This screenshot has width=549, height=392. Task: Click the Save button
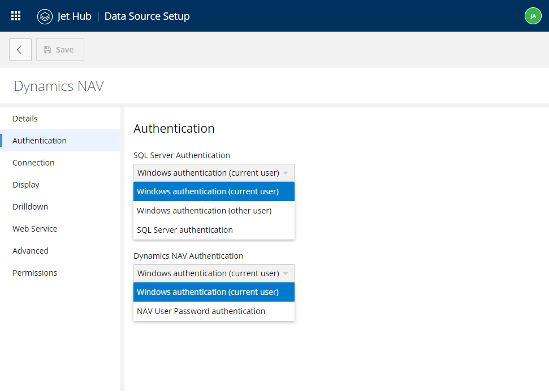point(60,50)
